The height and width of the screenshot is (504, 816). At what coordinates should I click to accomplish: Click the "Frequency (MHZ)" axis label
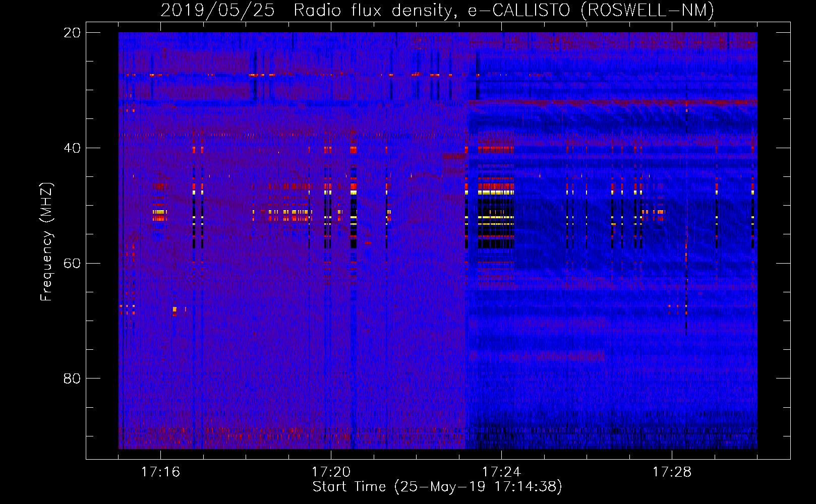(x=46, y=242)
